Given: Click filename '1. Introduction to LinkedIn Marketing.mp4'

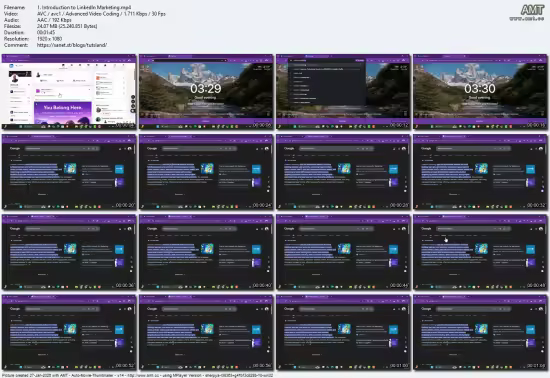Looking at the screenshot, I should pyautogui.click(x=84, y=7).
